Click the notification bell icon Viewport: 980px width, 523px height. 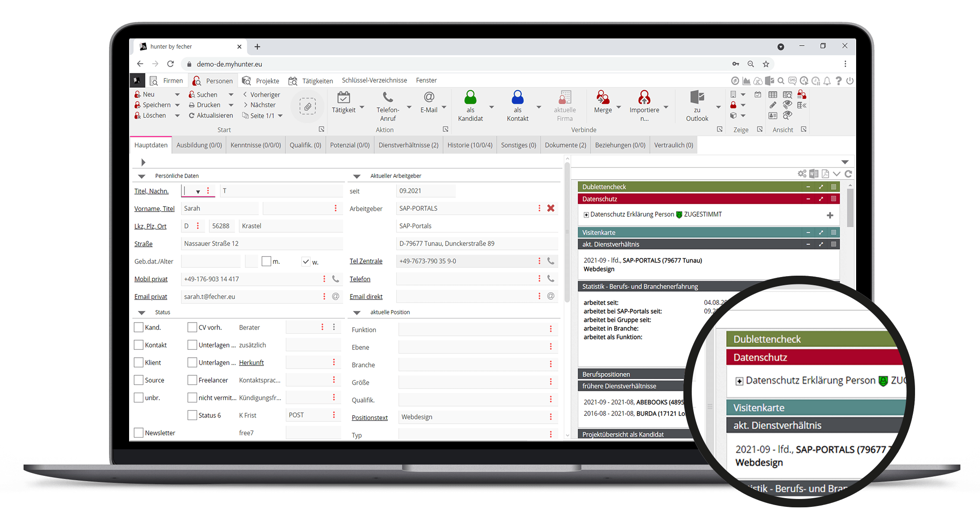click(827, 81)
